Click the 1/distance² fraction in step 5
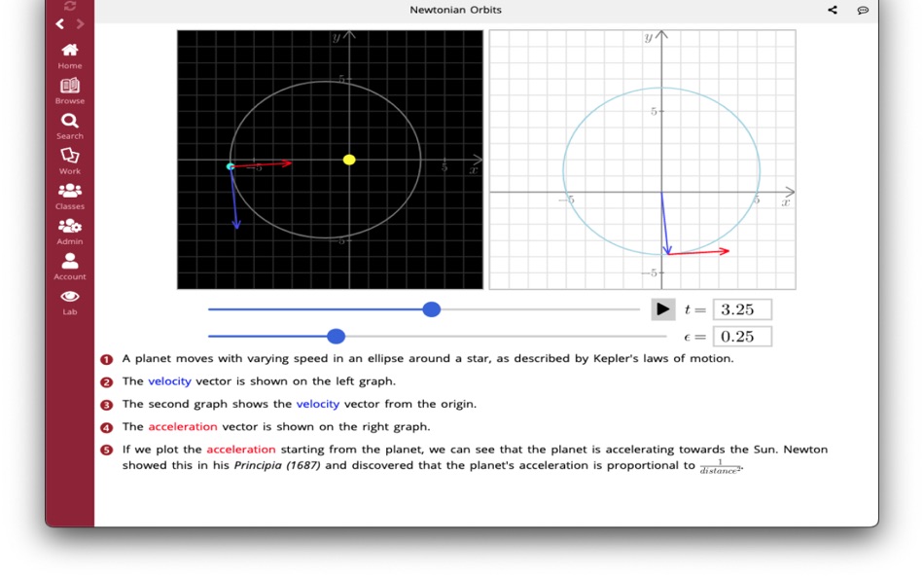924x578 pixels. point(720,466)
